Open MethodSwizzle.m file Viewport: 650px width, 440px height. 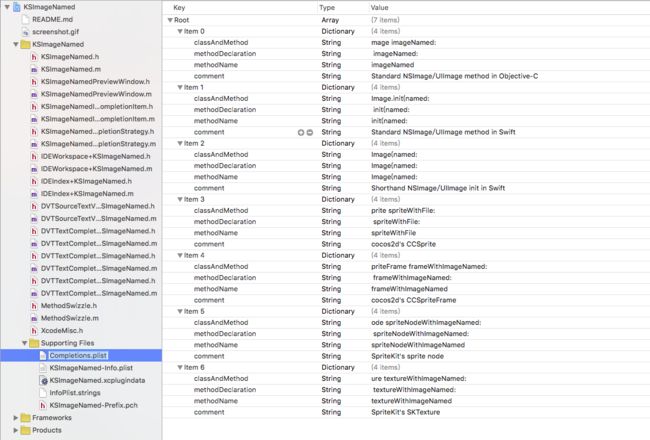pos(70,318)
